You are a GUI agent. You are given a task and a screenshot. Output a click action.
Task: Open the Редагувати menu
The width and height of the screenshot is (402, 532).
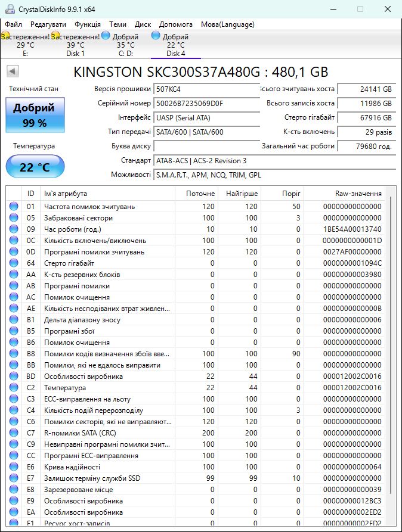pyautogui.click(x=48, y=24)
